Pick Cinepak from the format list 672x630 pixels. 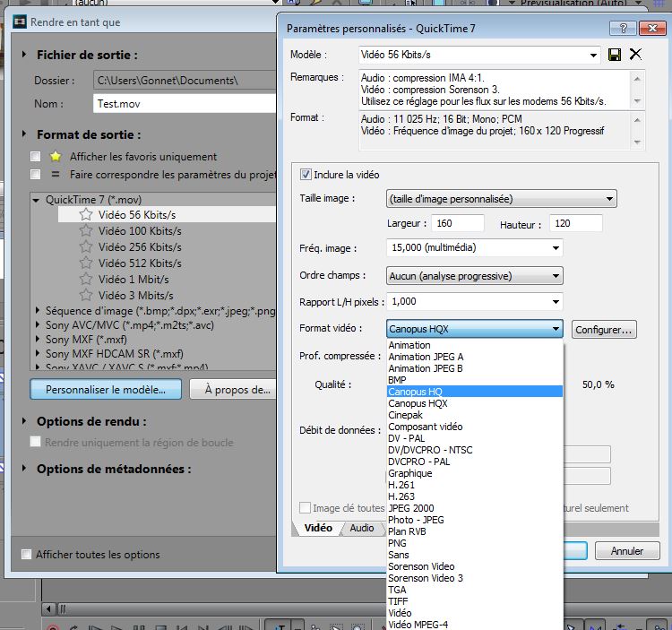coord(474,415)
